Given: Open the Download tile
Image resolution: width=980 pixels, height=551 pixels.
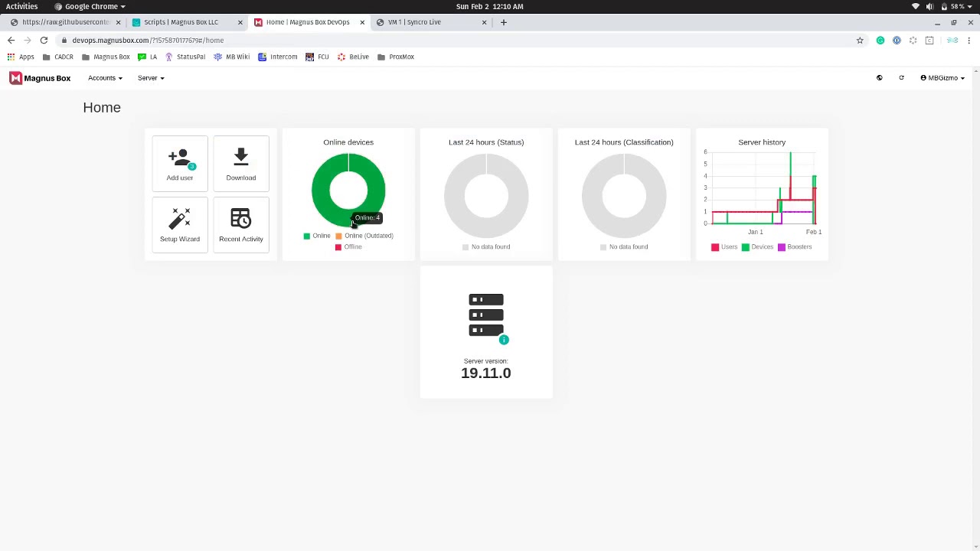Looking at the screenshot, I should (241, 165).
